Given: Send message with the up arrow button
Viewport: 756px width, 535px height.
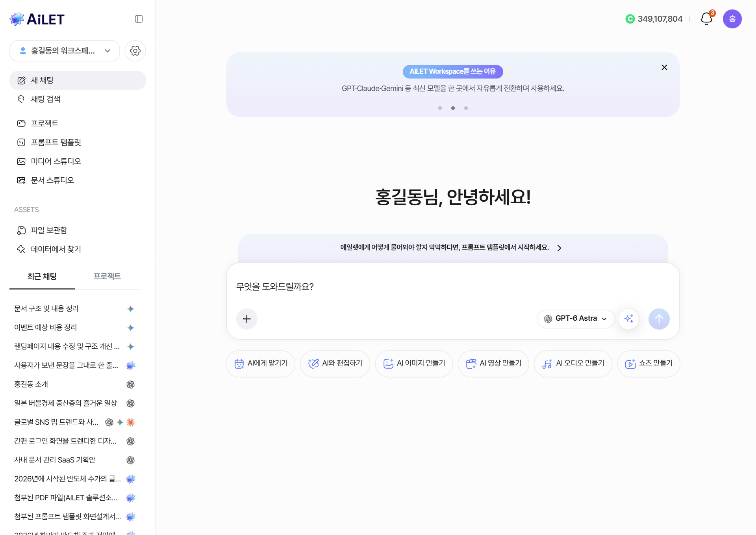Looking at the screenshot, I should click(659, 319).
